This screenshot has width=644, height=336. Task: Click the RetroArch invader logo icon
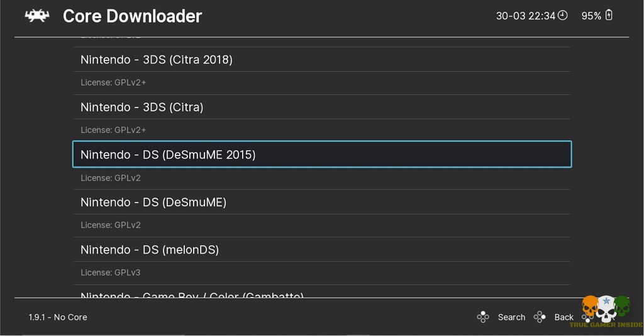coord(37,16)
